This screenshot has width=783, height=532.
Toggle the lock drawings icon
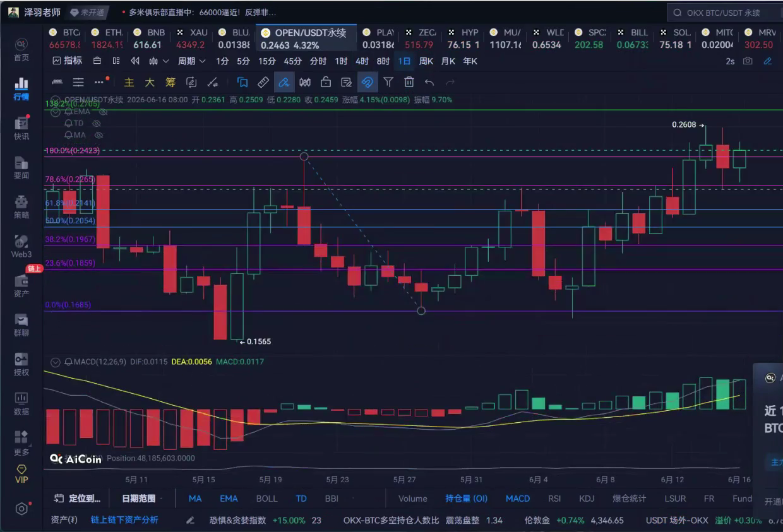click(x=325, y=82)
